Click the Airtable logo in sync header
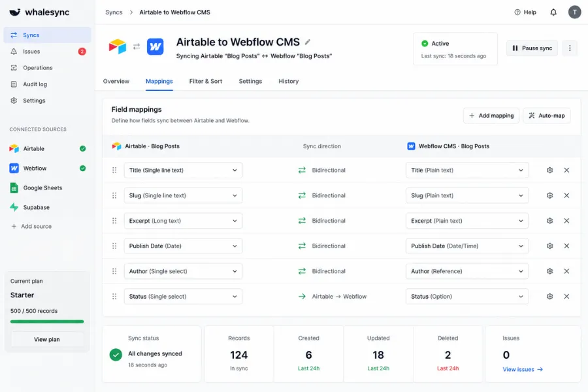 118,46
